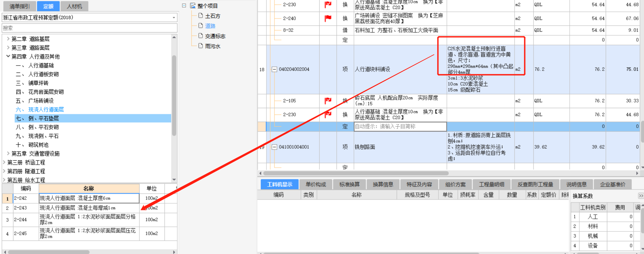The image size is (644, 254).
Task: Click the 编码 column header in quota list
Action: (26, 188)
